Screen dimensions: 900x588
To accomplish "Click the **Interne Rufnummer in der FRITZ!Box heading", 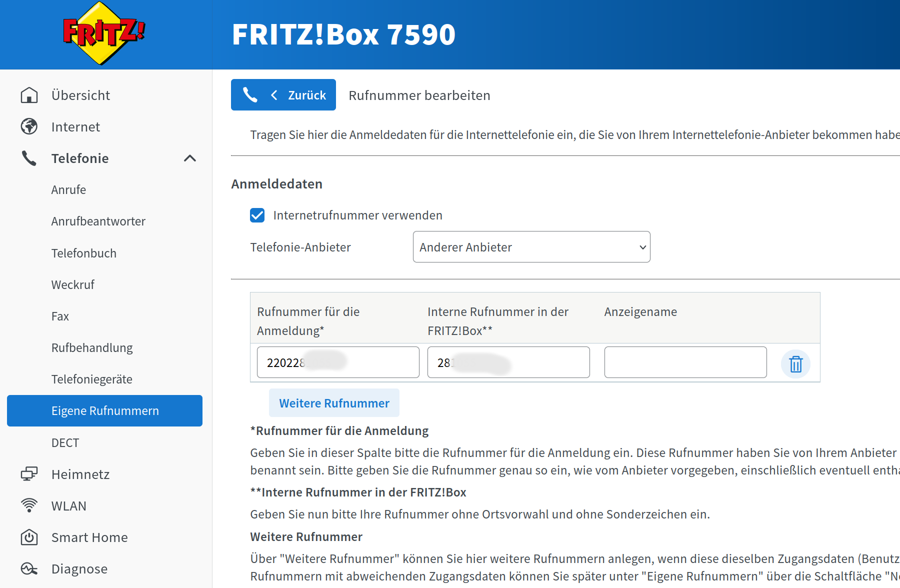I will coord(358,492).
